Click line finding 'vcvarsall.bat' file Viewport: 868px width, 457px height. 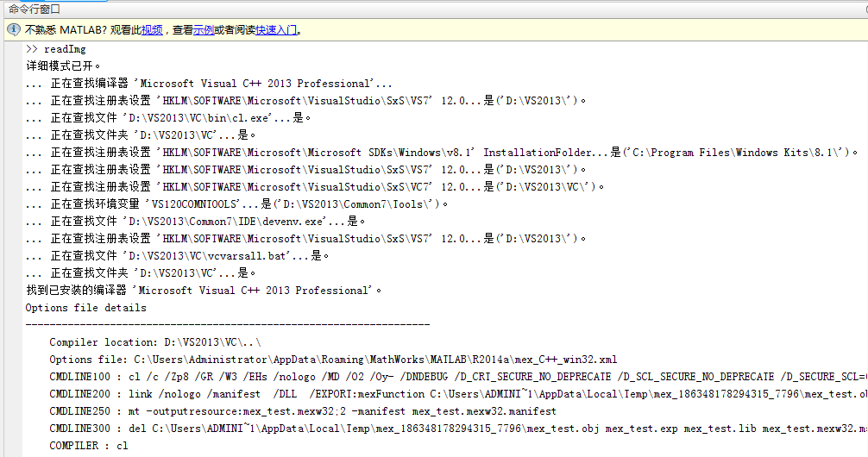pos(177,255)
